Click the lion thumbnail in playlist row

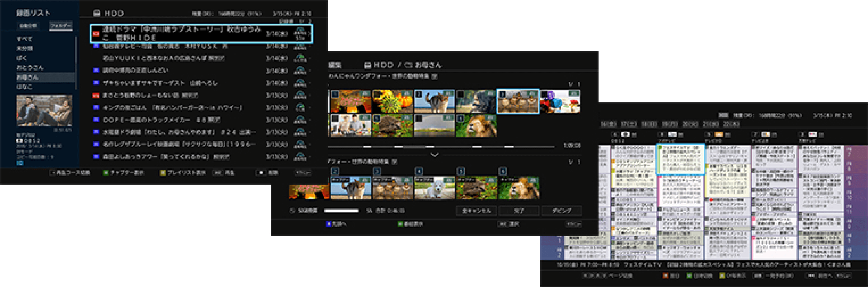tap(519, 188)
